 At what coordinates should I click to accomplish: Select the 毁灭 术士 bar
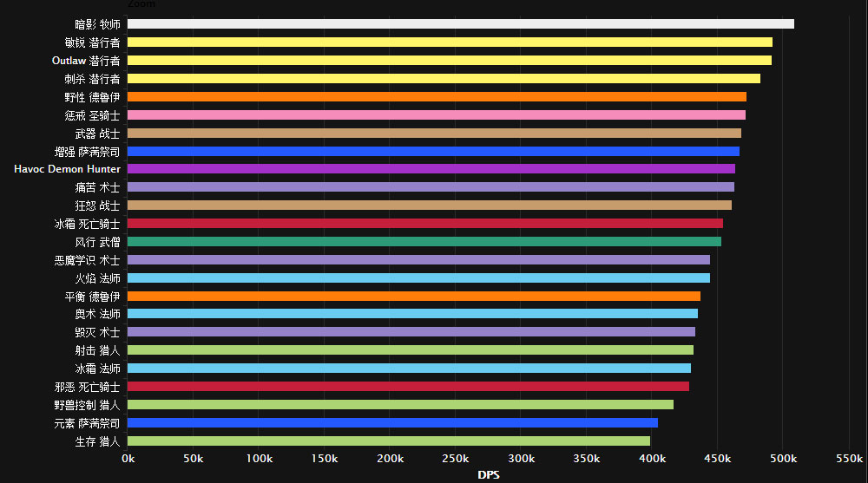click(x=411, y=332)
